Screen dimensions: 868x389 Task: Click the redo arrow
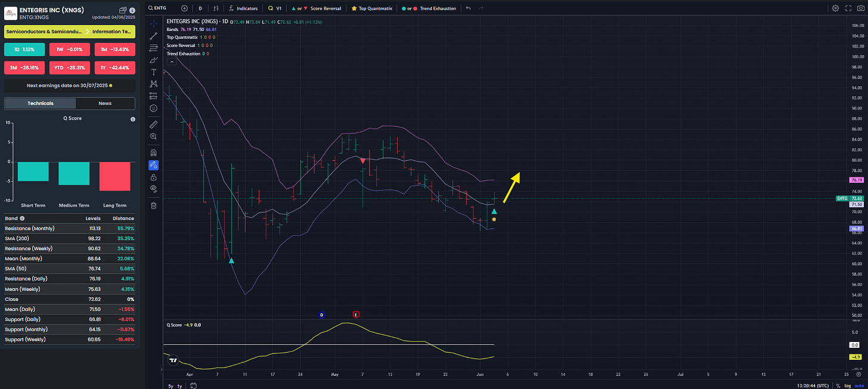pyautogui.click(x=482, y=8)
